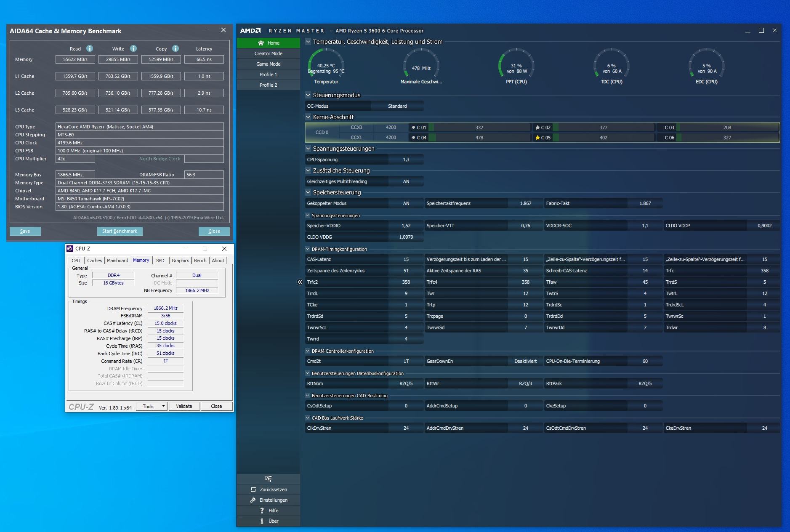
Task: Collapse the Kerne-Abschnitt section
Action: point(308,117)
